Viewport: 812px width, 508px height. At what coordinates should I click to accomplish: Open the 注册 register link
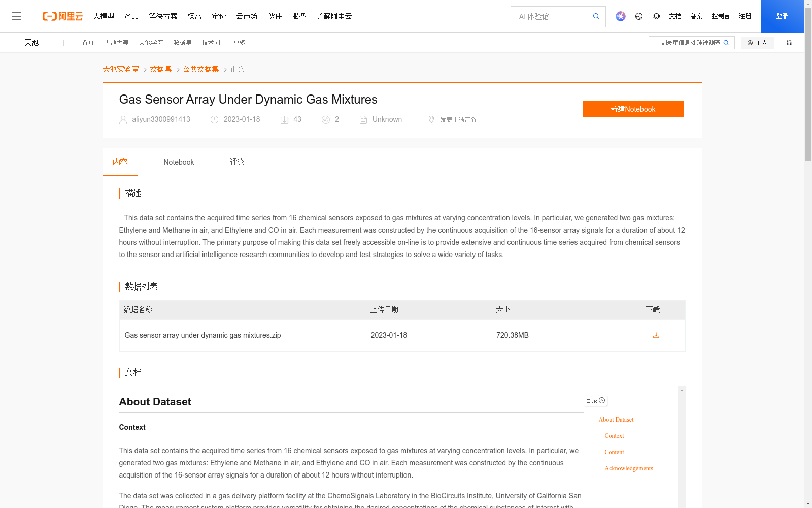tap(745, 16)
